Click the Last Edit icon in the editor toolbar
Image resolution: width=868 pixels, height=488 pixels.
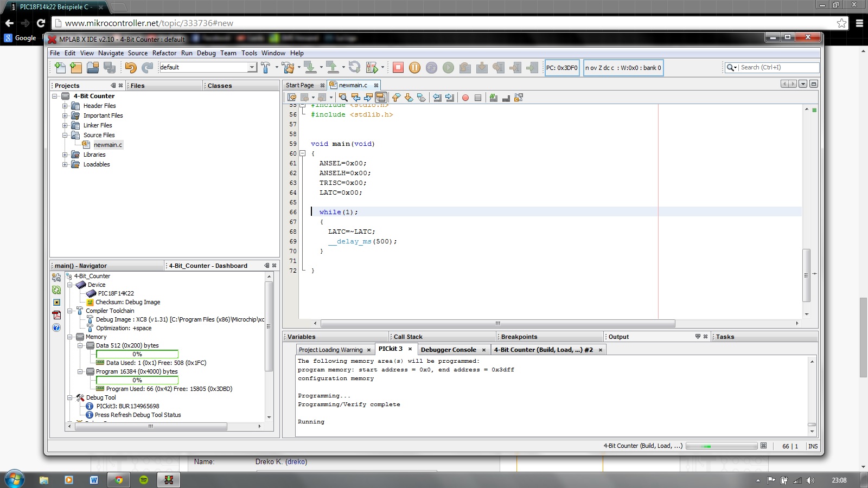pos(292,98)
